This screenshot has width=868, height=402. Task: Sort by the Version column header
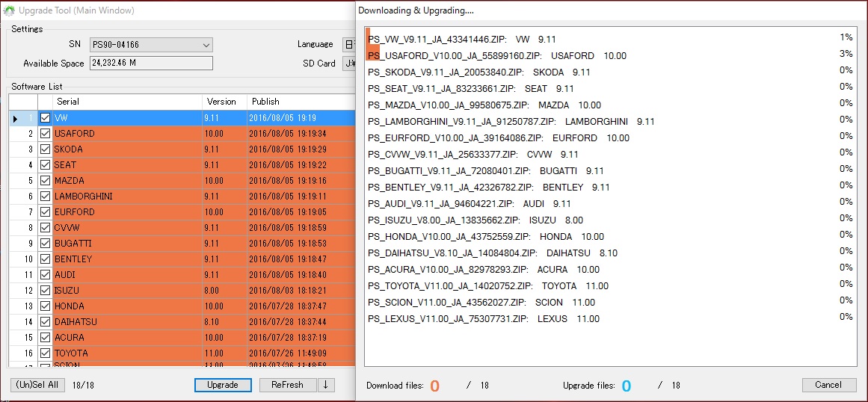(x=224, y=102)
